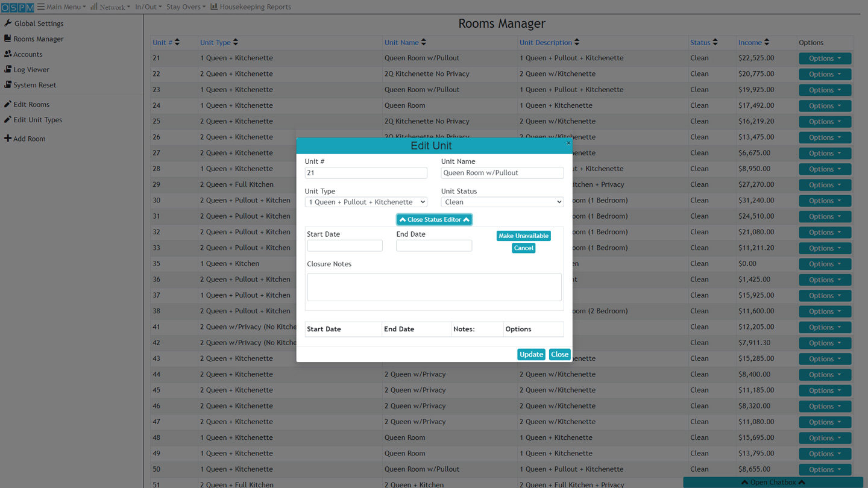Click the Global Settings wrench icon

[x=8, y=23]
